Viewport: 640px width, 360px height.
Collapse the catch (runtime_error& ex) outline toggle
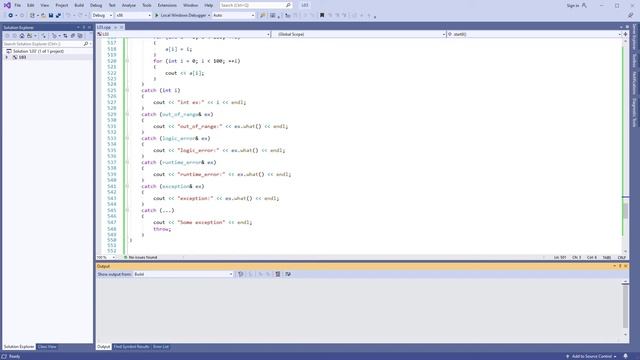[127, 162]
